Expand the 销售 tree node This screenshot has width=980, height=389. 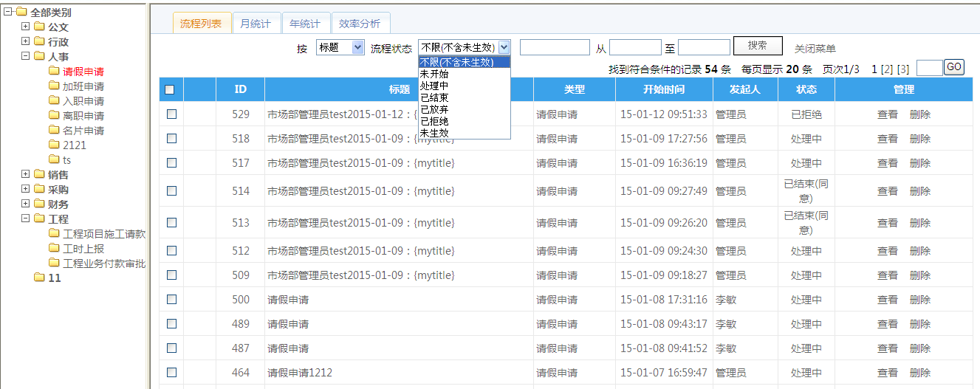(25, 174)
